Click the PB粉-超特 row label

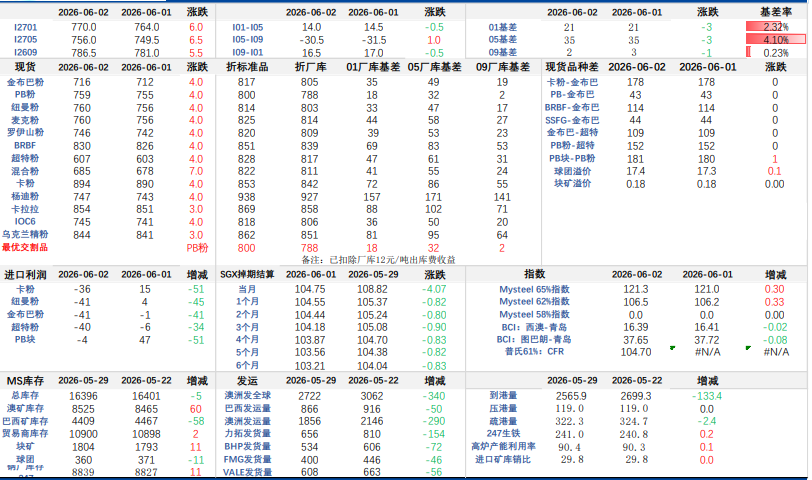(572, 146)
